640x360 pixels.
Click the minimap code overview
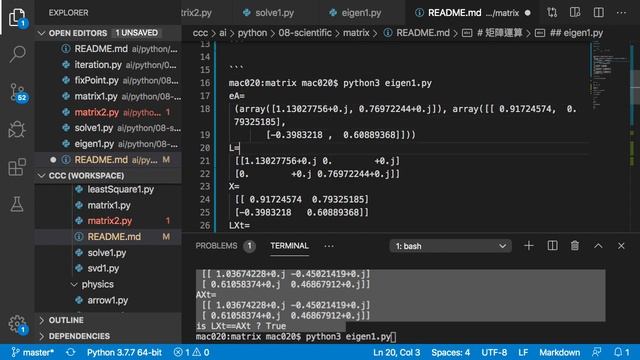click(x=609, y=76)
